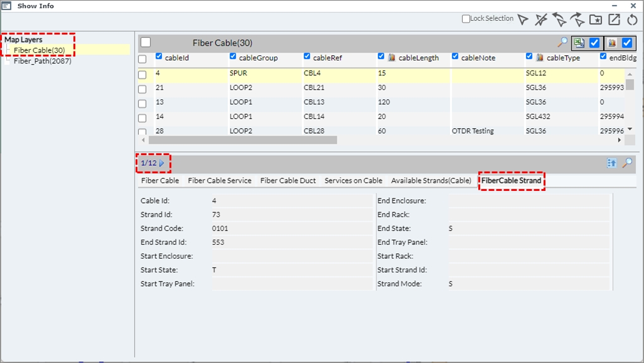Click the next selection arrow icon

click(577, 19)
